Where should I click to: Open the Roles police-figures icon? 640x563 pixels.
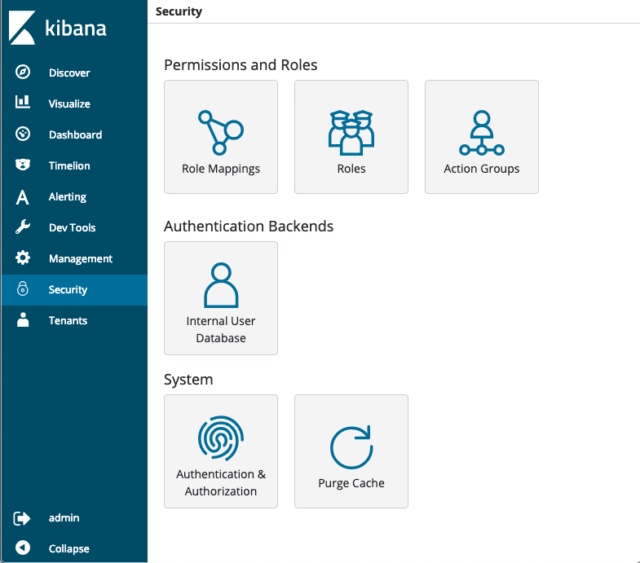click(x=351, y=133)
